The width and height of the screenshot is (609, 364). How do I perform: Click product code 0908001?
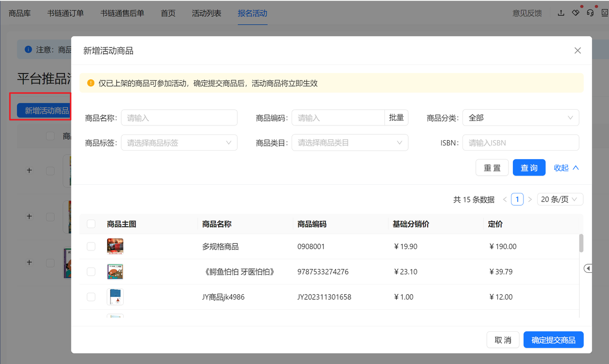pos(311,247)
